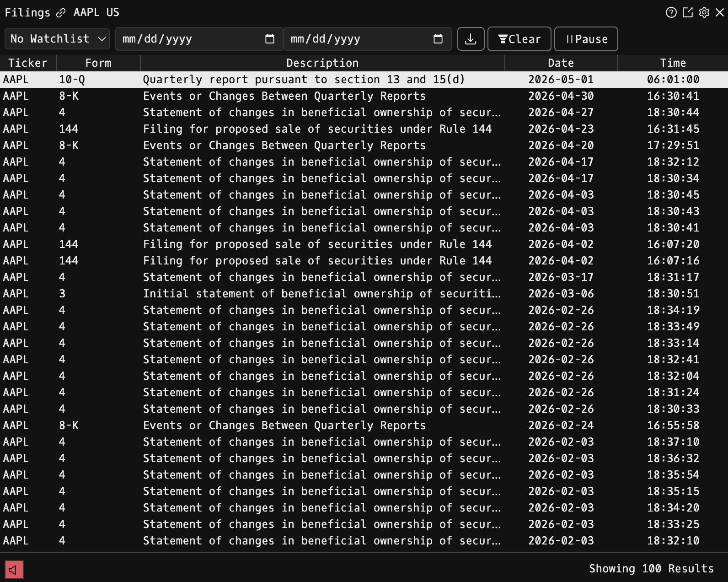Select the Form 4 filing at 18:30:44
This screenshot has width=728, height=582.
coord(364,113)
